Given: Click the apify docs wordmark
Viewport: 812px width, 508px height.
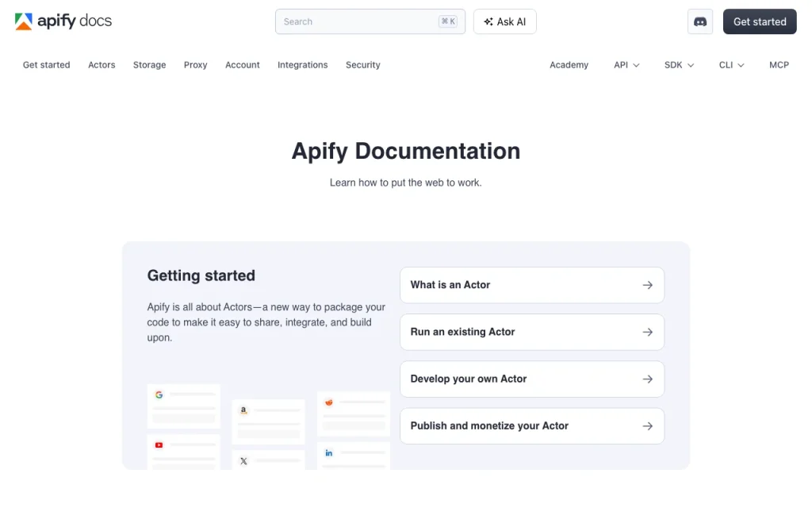Looking at the screenshot, I should pyautogui.click(x=75, y=21).
